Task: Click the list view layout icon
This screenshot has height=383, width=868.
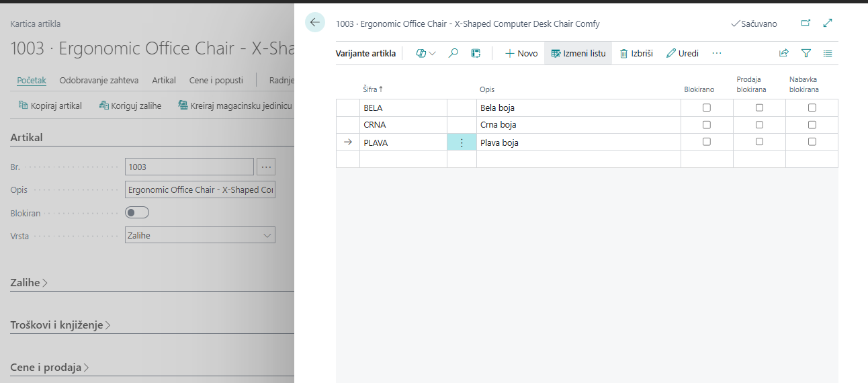Action: click(x=828, y=53)
